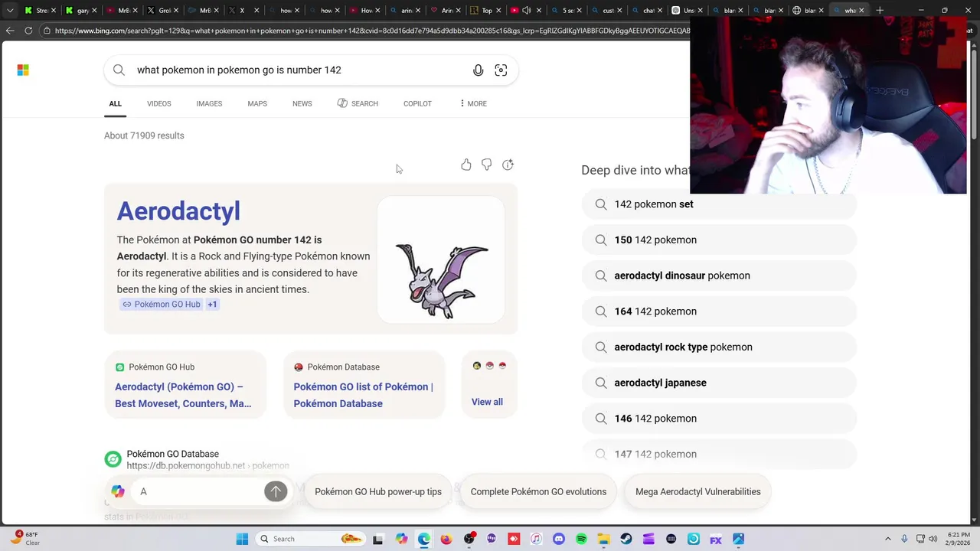
Task: Open Discord from taskbar
Action: (x=559, y=539)
